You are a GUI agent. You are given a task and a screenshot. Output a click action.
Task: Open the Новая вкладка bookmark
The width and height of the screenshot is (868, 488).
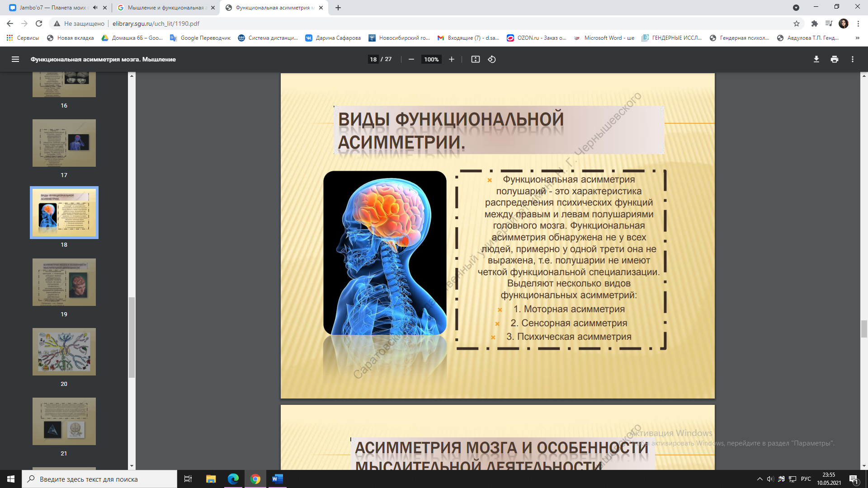point(71,38)
